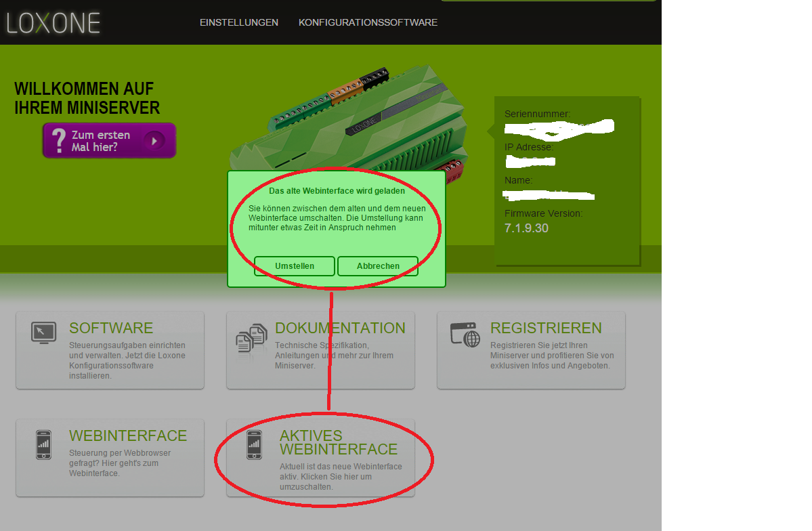The height and width of the screenshot is (531, 812).
Task: Click the Loxone logo
Action: coord(53,23)
